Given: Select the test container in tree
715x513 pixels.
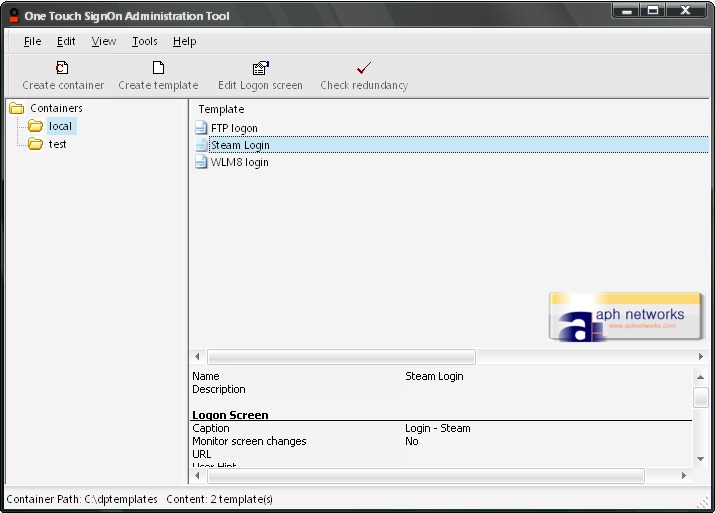Looking at the screenshot, I should tap(57, 144).
